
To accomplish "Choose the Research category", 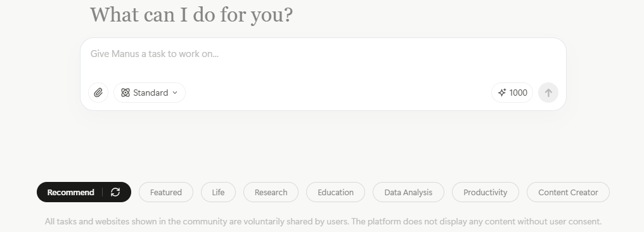I will [271, 192].
